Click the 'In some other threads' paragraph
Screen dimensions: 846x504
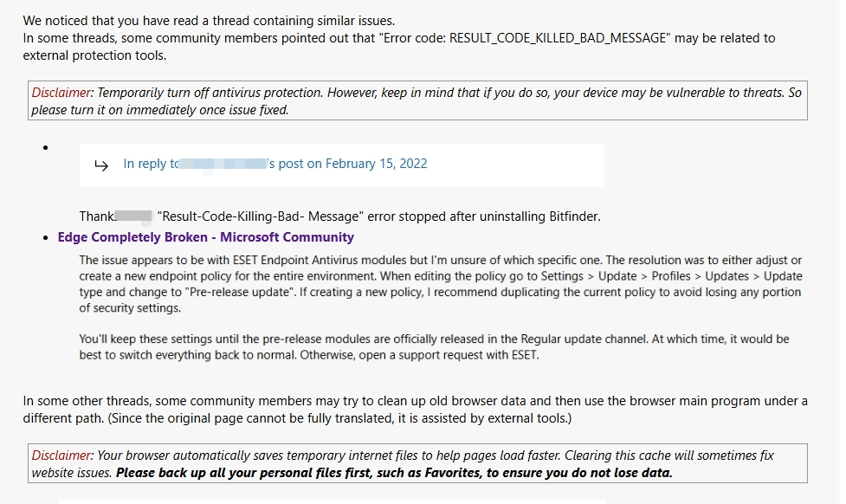click(x=415, y=410)
